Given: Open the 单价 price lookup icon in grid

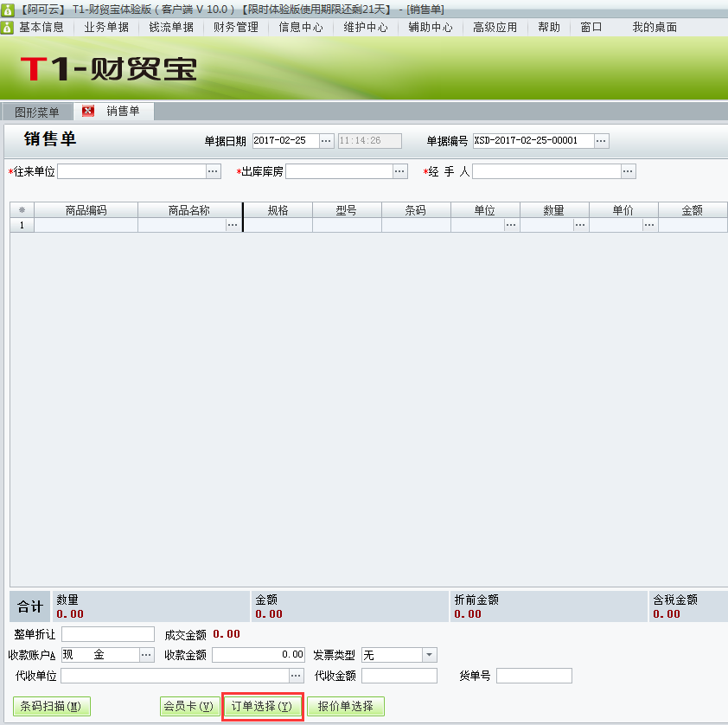Looking at the screenshot, I should (x=648, y=224).
